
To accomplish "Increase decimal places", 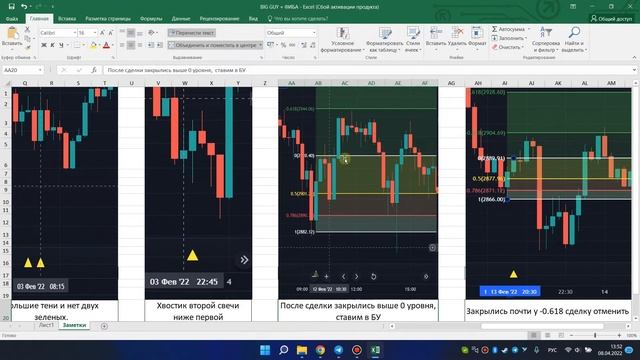I will [304, 45].
